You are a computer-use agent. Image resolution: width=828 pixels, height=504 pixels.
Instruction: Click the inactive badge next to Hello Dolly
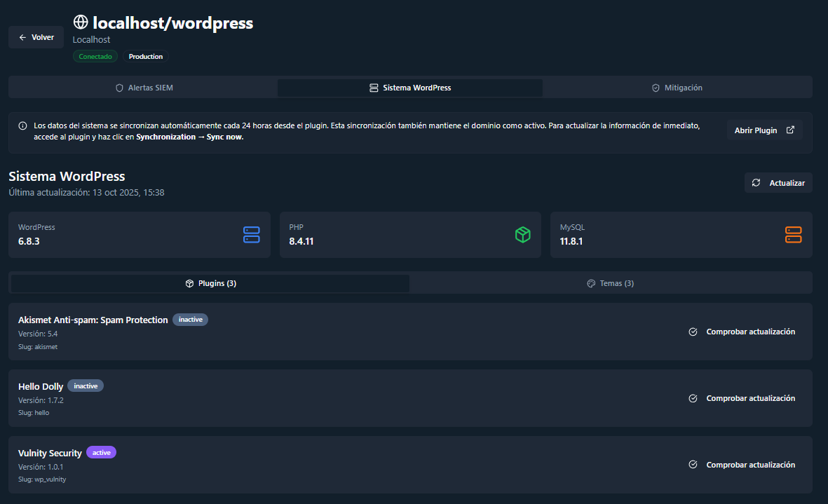click(x=86, y=386)
